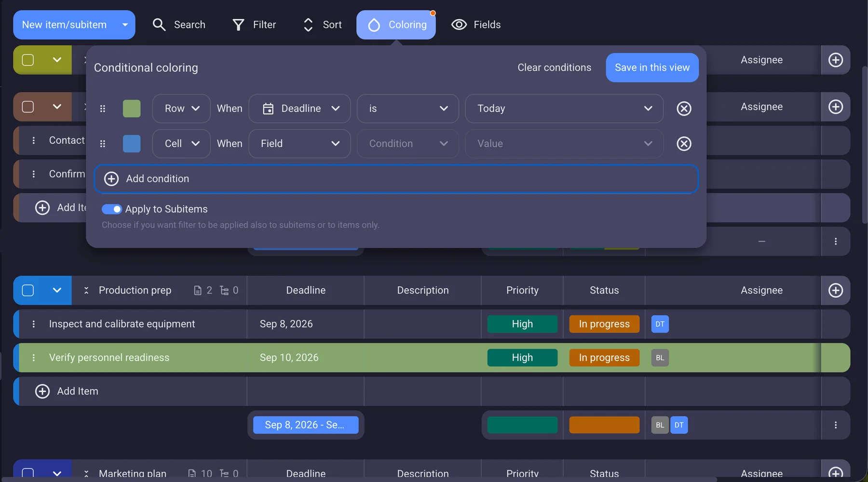
Task: Collapse the Marketing plan group chevron
Action: point(57,473)
